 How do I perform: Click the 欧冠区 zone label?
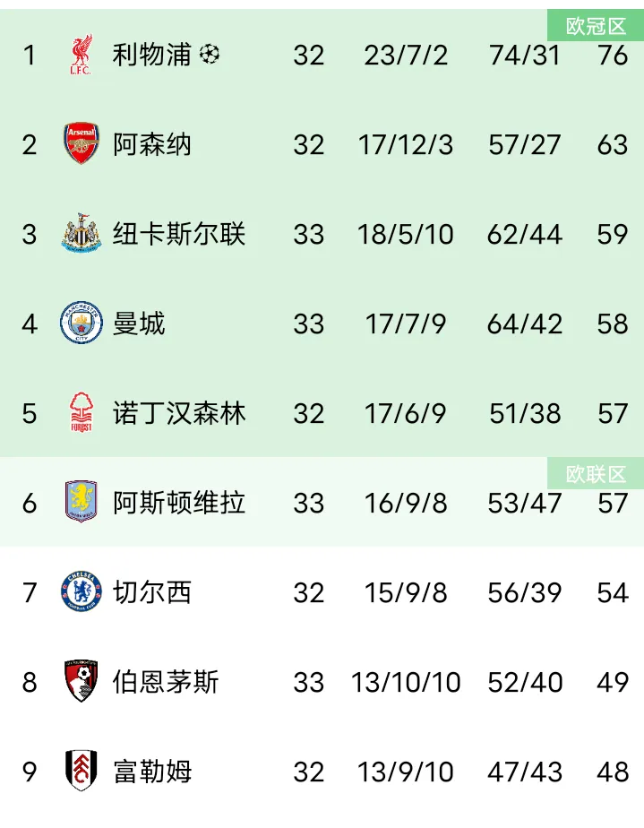(x=596, y=26)
